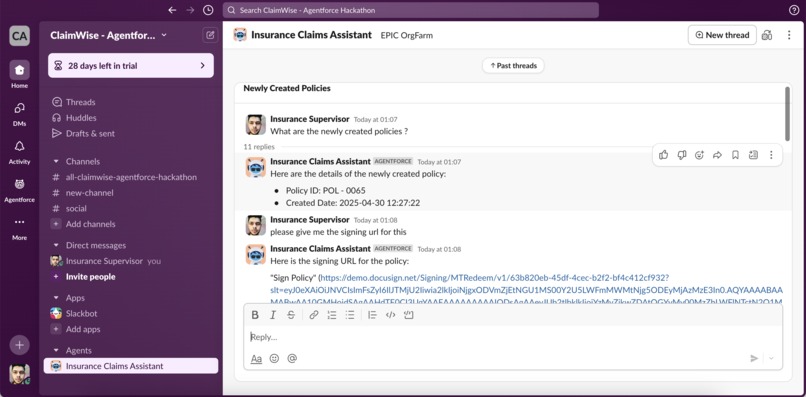Insert a bulleted list

click(x=350, y=315)
